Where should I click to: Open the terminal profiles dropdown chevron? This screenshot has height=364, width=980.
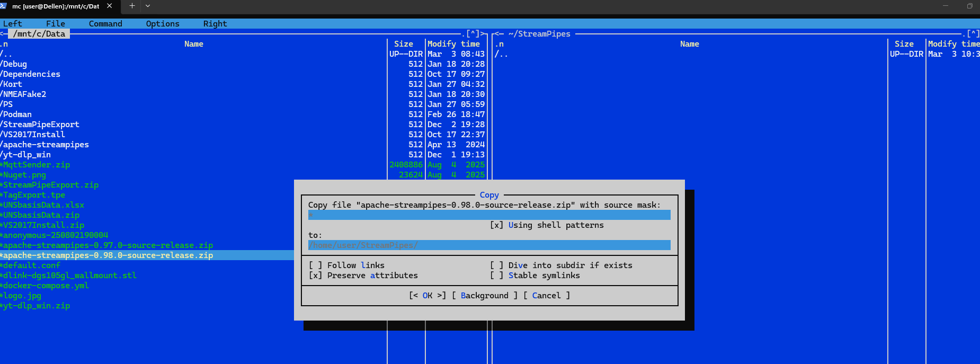[x=148, y=6]
